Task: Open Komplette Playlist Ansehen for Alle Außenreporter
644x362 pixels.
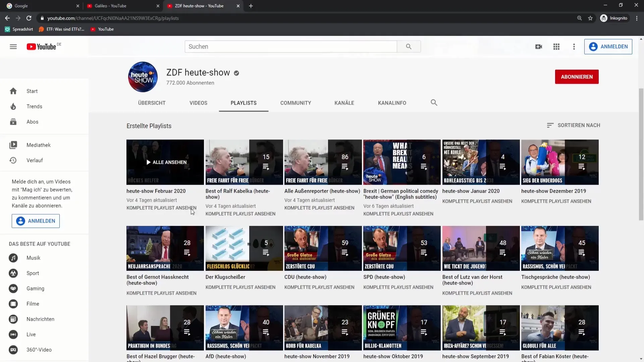Action: click(319, 208)
